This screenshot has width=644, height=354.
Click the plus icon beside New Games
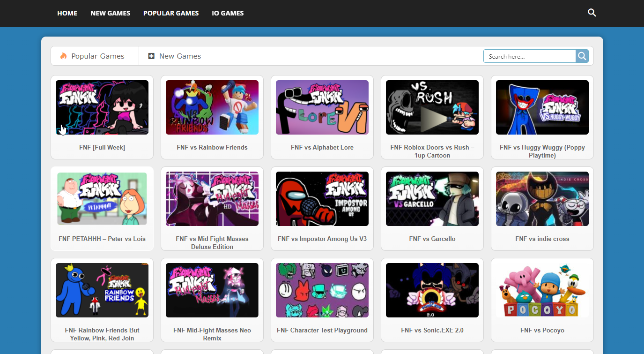151,56
